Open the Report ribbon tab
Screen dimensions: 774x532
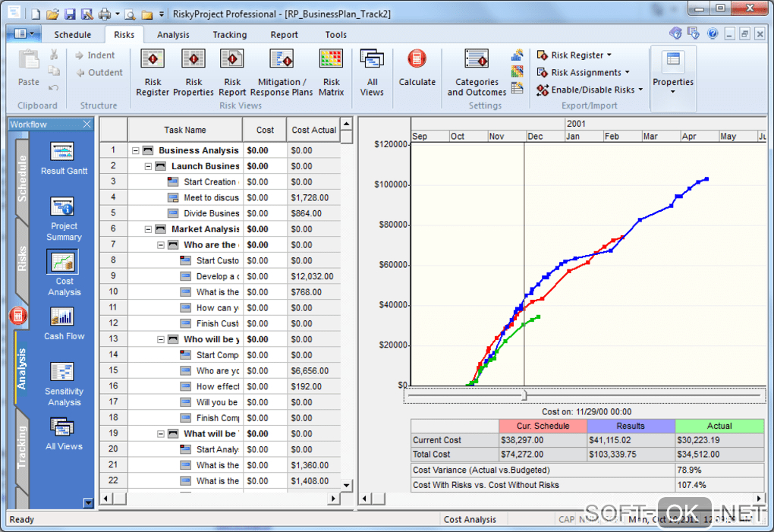tap(284, 35)
